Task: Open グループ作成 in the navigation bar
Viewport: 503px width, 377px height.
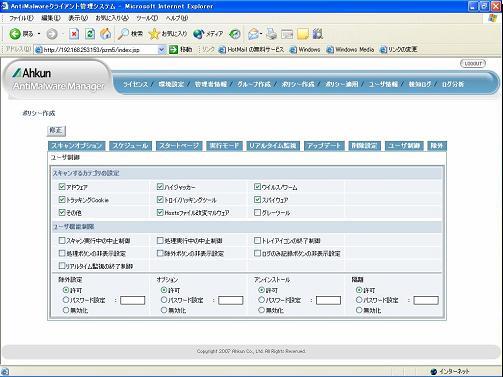Action: [x=254, y=84]
